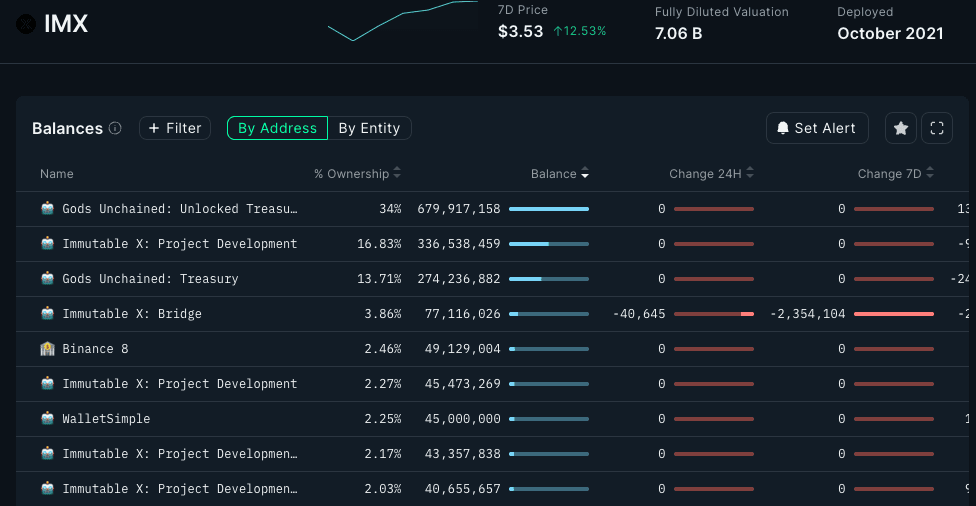
Task: Click the contract icon beside WalletSimple
Action: click(47, 419)
